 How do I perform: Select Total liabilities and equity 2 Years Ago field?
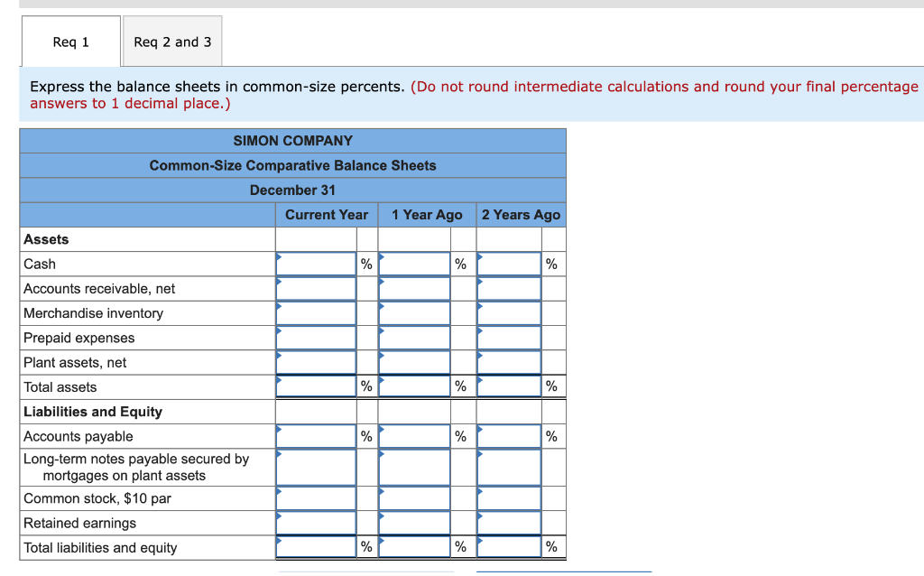[509, 547]
